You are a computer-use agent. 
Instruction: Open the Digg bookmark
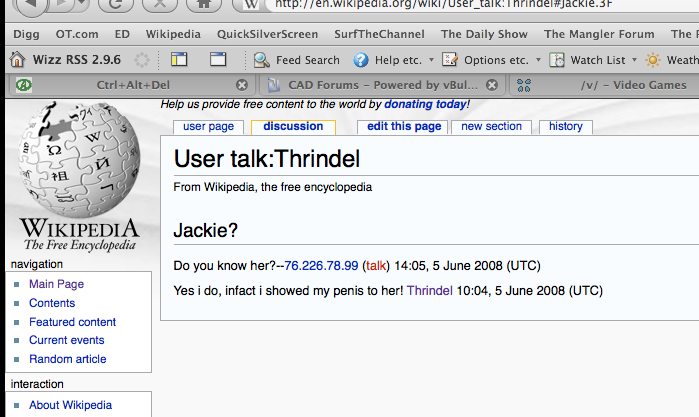pyautogui.click(x=26, y=34)
